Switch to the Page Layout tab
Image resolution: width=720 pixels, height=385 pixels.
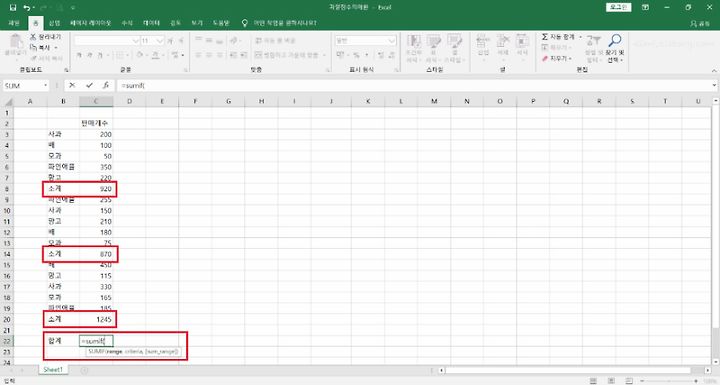(x=90, y=23)
